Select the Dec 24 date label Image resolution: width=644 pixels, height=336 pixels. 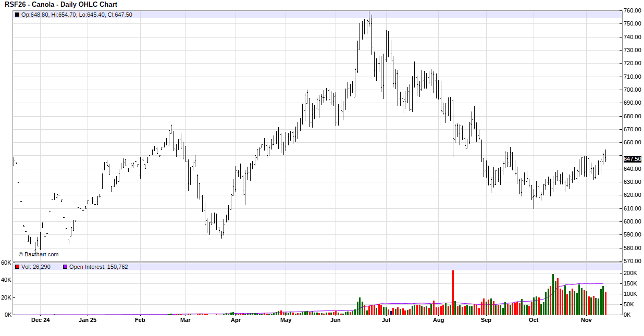coord(40,320)
